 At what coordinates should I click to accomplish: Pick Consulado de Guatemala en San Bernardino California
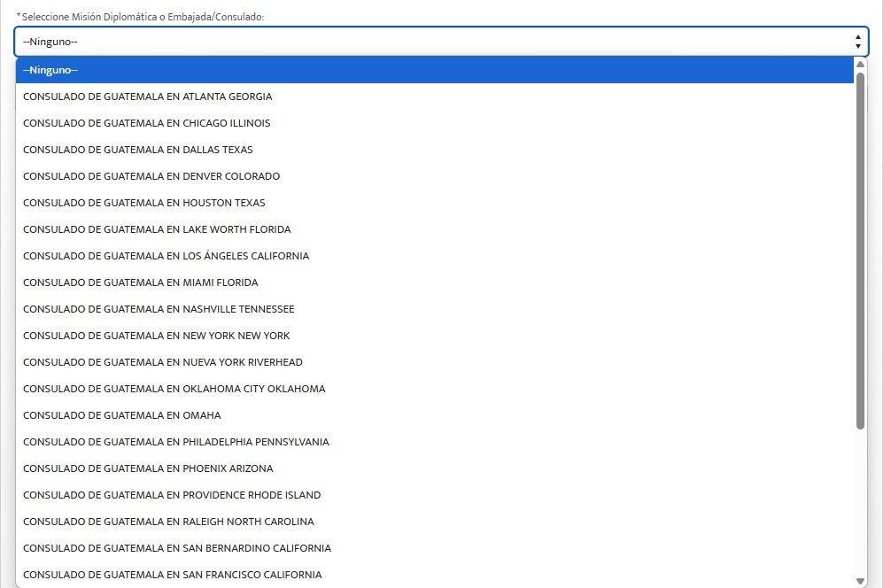[x=435, y=547]
